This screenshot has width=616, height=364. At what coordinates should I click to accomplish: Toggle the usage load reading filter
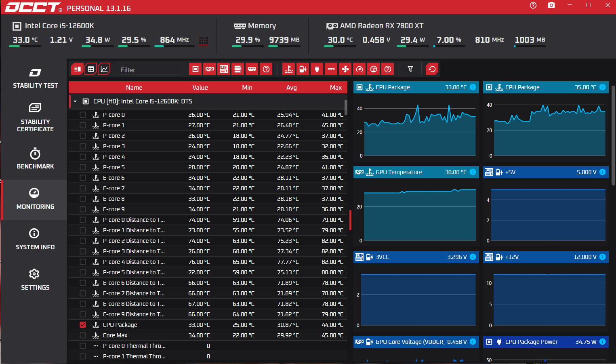(x=374, y=69)
